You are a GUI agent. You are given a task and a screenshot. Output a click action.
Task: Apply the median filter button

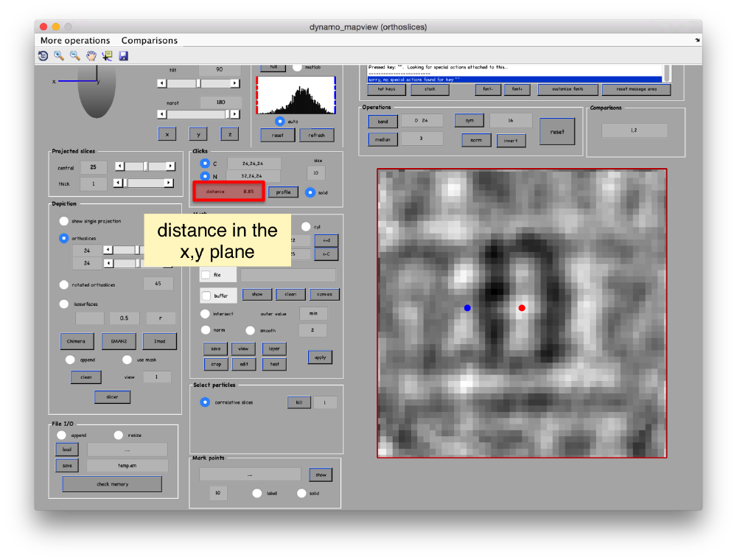coord(383,139)
